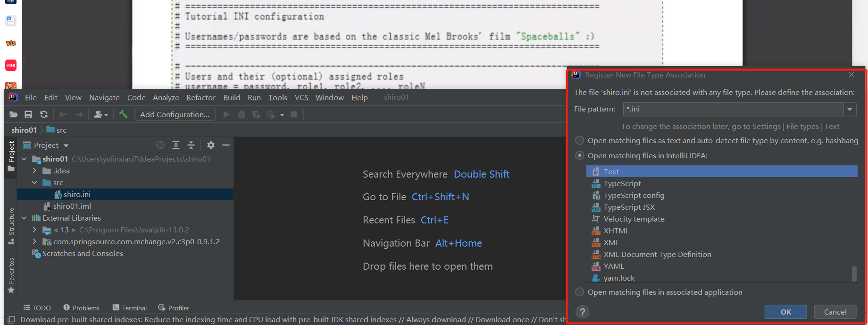The image size is (868, 325).
Task: Hide the Project panel with minus icon
Action: tap(226, 145)
